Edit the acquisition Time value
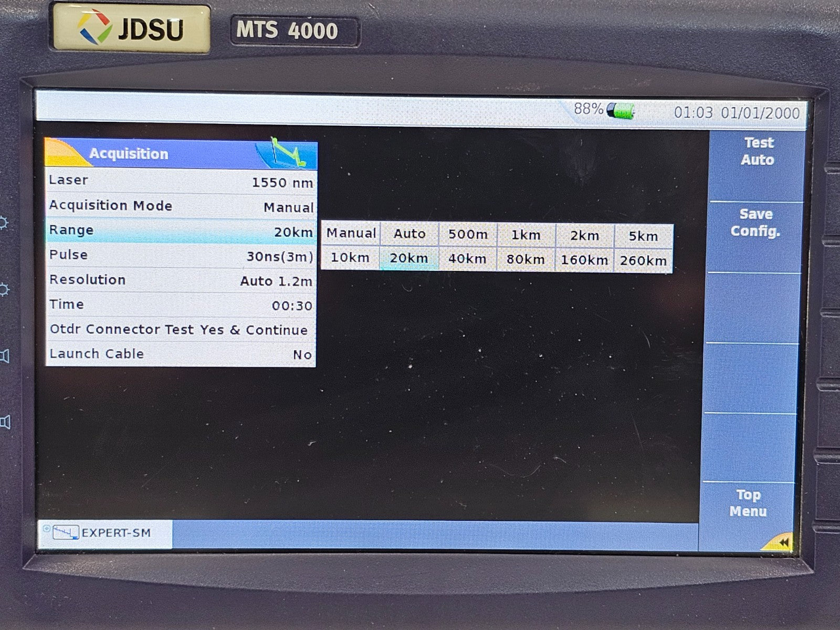The image size is (840, 630). tap(181, 305)
